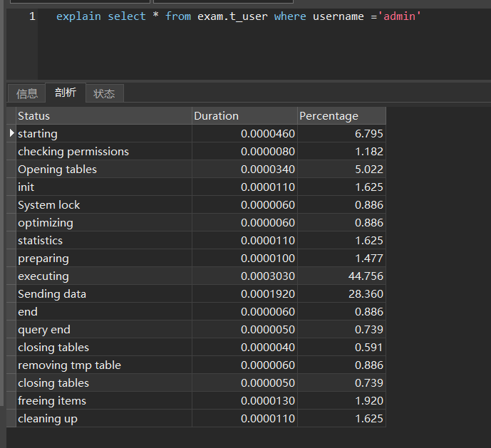The width and height of the screenshot is (491, 448).
Task: Click the 'exam.t_user' table name in query
Action: [x=232, y=16]
